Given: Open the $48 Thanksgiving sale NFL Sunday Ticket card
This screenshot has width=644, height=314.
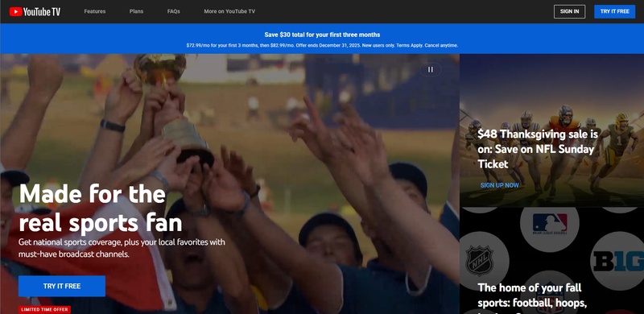Looking at the screenshot, I should click(x=551, y=130).
